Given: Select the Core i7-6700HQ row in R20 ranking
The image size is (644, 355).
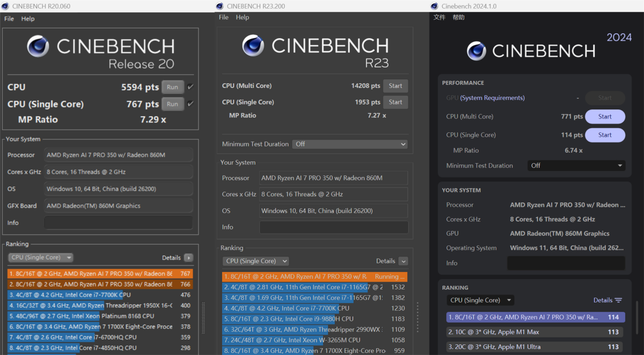Looking at the screenshot, I should point(100,337).
